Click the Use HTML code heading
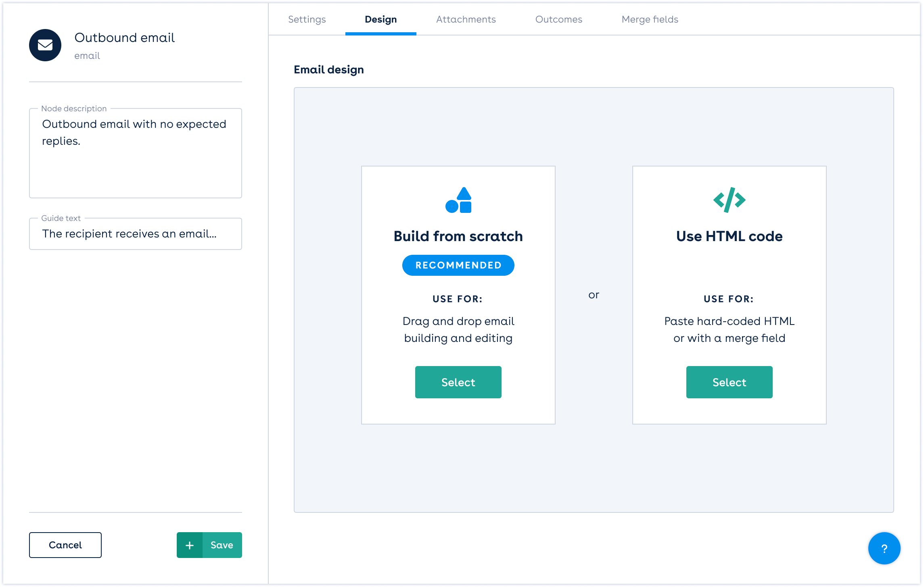Screen dimensions: 924x587 [x=730, y=236]
